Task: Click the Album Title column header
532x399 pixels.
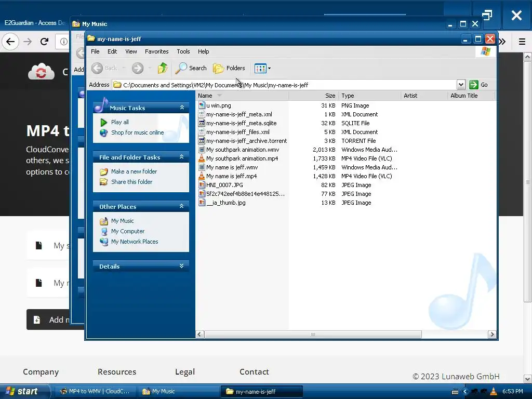Action: [471, 96]
